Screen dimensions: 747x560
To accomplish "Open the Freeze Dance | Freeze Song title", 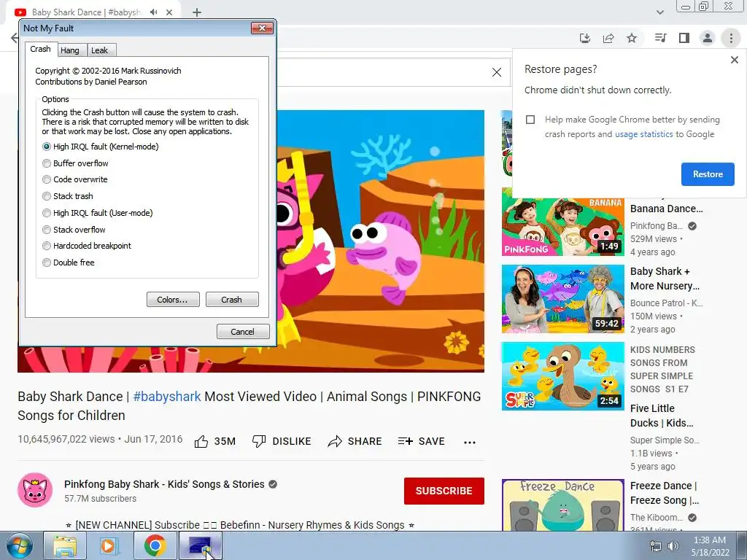I will point(665,493).
